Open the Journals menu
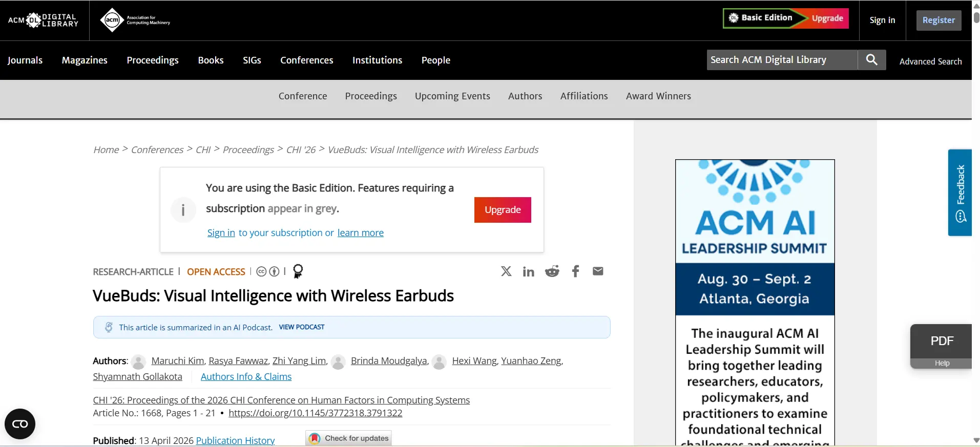This screenshot has width=980, height=447. [25, 60]
